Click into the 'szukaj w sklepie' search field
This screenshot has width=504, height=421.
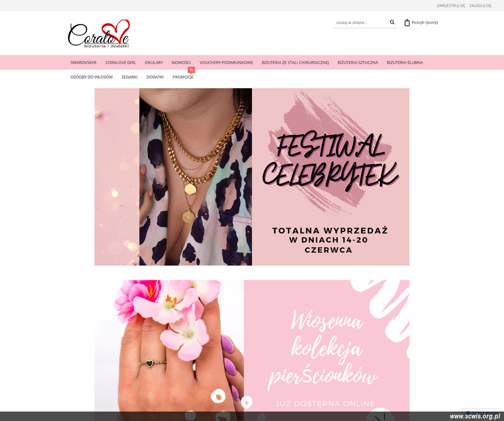point(360,23)
